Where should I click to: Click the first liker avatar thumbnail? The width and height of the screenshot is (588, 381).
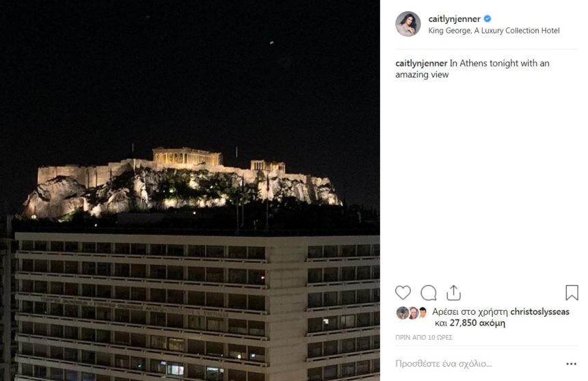coord(403,313)
